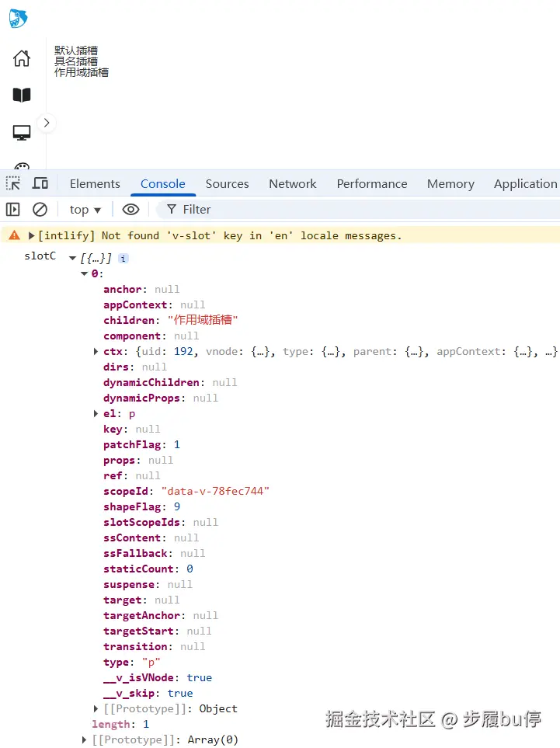Select the monitor icon in sidebar

pos(22,133)
